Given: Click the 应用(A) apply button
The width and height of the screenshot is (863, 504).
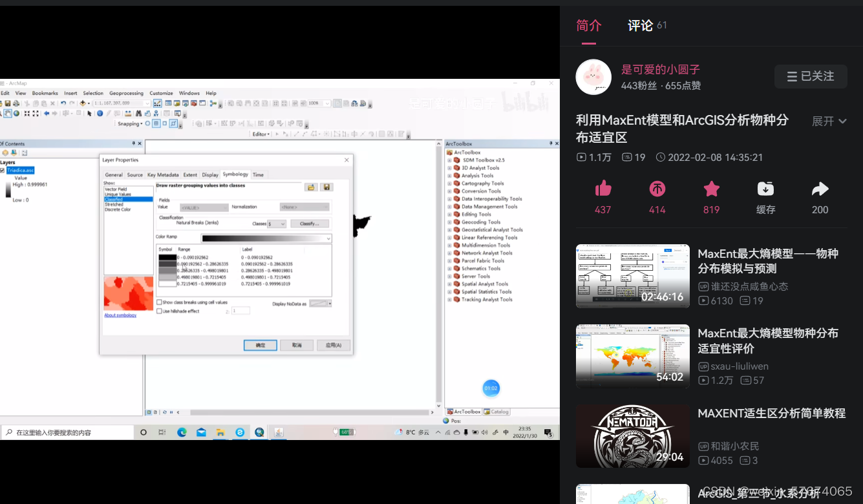Looking at the screenshot, I should 334,345.
